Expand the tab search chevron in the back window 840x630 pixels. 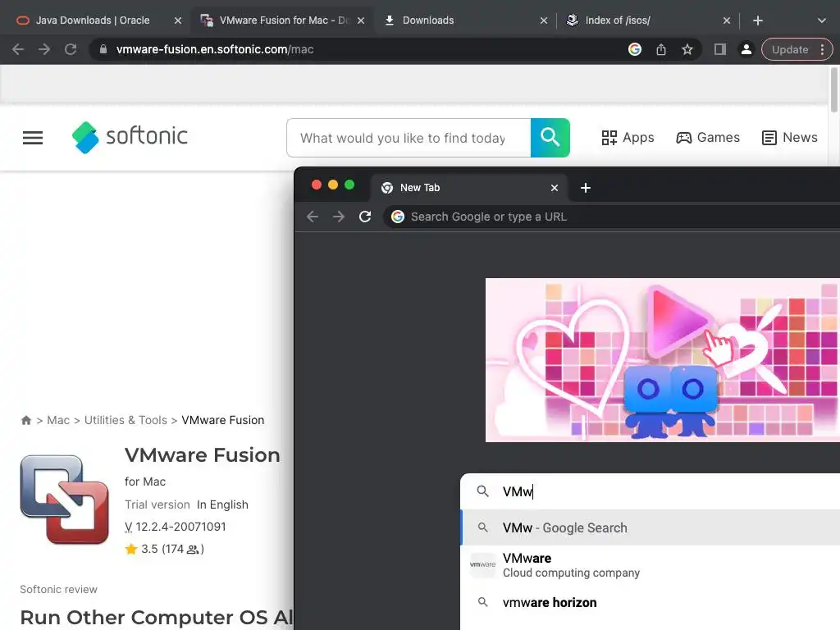pyautogui.click(x=822, y=21)
